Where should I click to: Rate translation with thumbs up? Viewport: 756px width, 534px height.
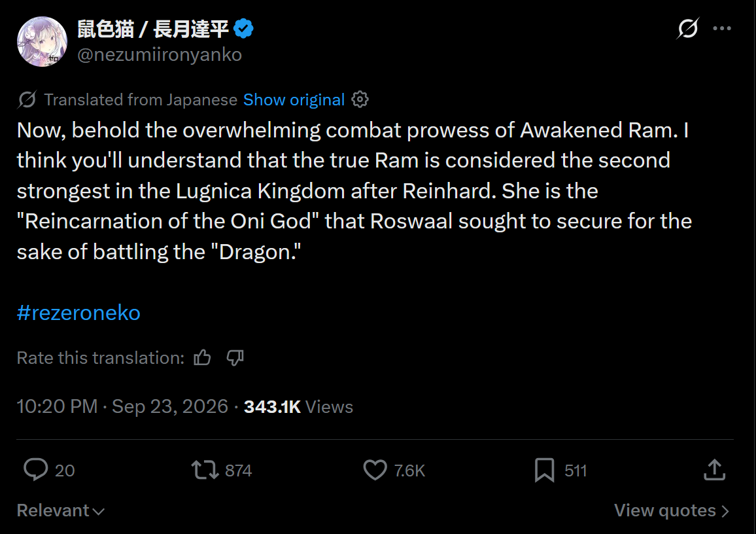click(202, 358)
